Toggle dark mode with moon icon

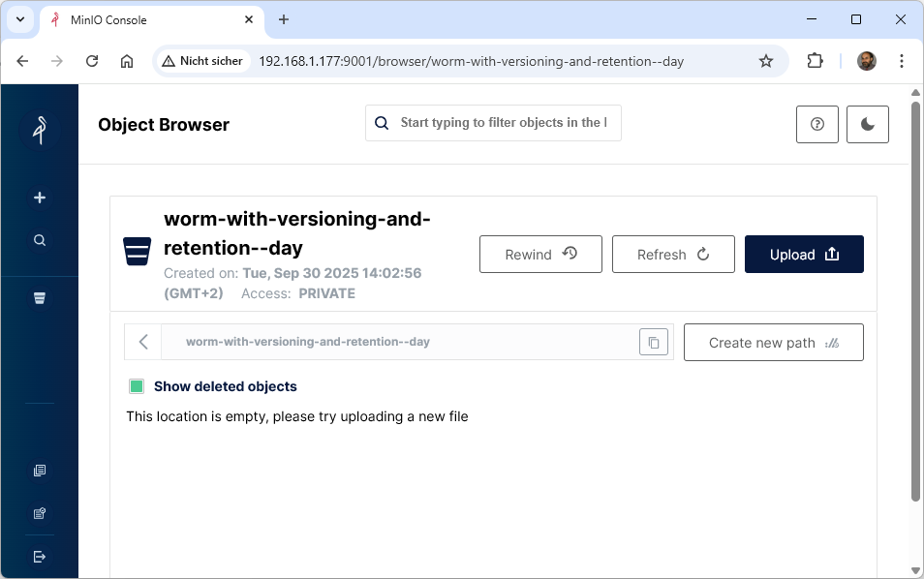coord(868,124)
